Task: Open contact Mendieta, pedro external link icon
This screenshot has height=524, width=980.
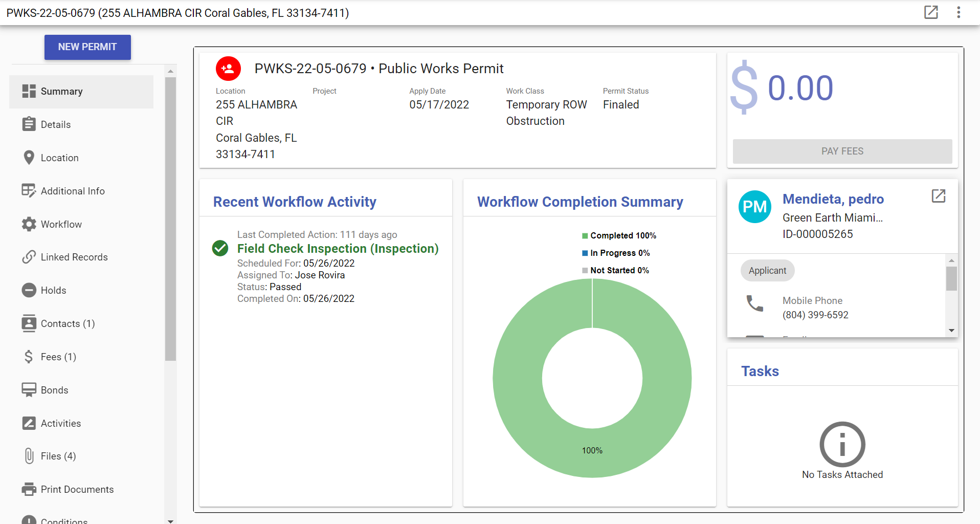Action: tap(938, 196)
